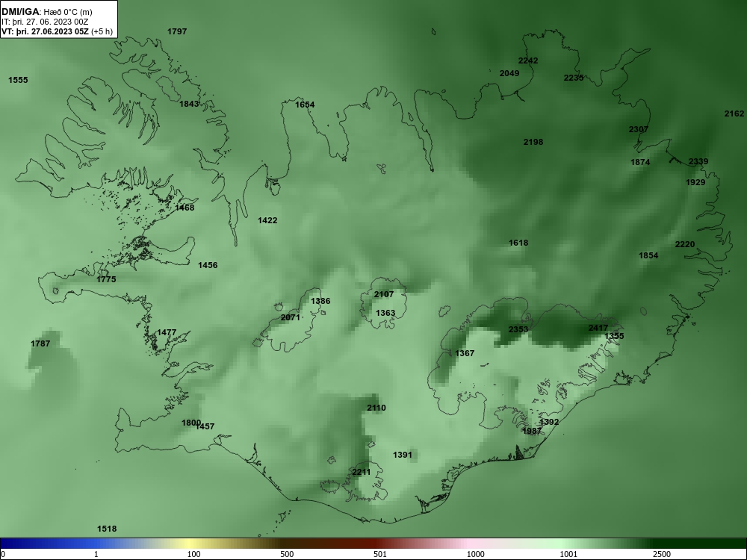747x560 pixels.
Task: Pick the 1618 value
Action: (518, 243)
